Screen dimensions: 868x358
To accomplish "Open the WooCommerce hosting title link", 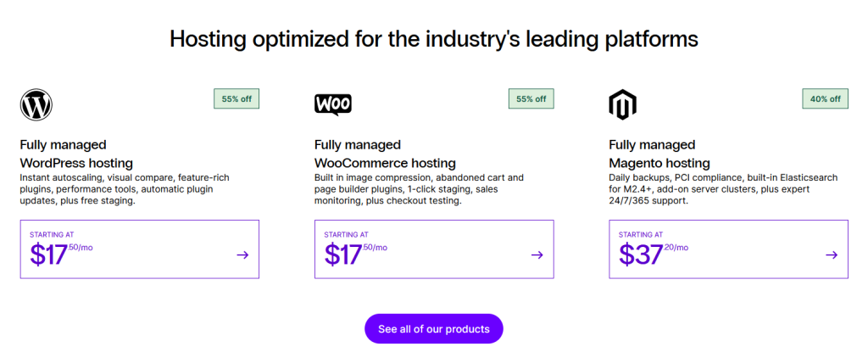I will pos(385,163).
